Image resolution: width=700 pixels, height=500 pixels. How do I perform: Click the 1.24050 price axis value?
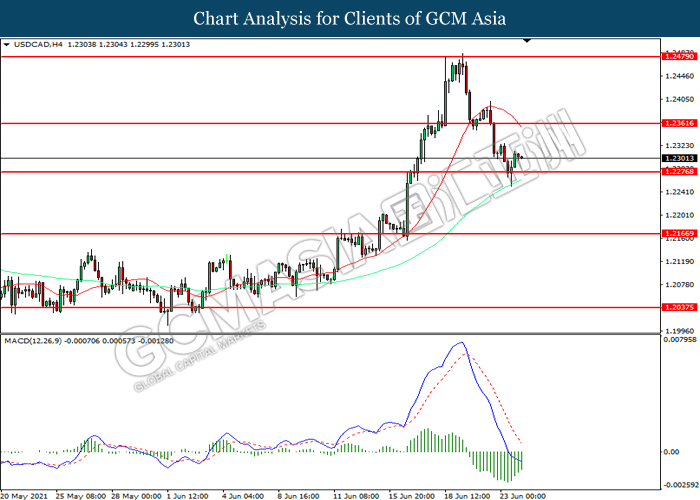tap(679, 99)
